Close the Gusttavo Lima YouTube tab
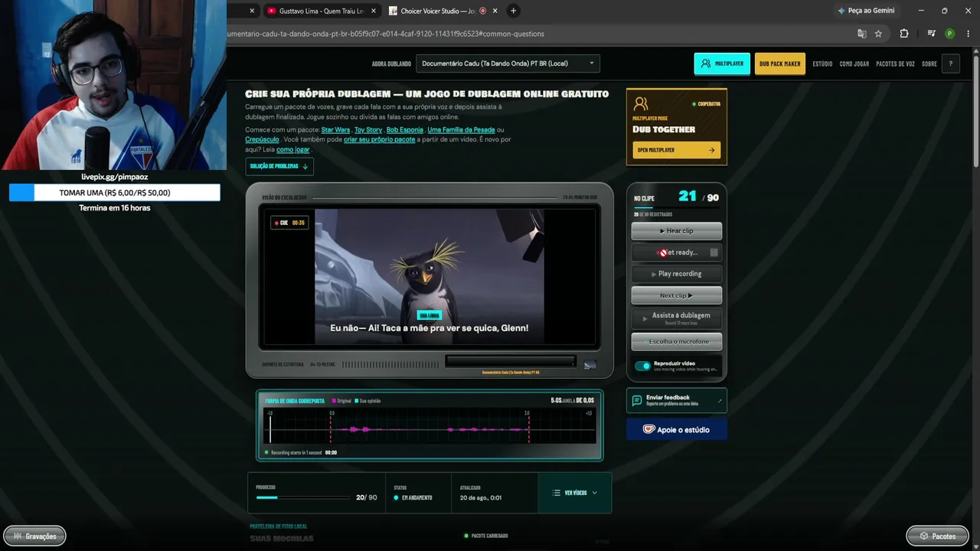 (x=374, y=11)
